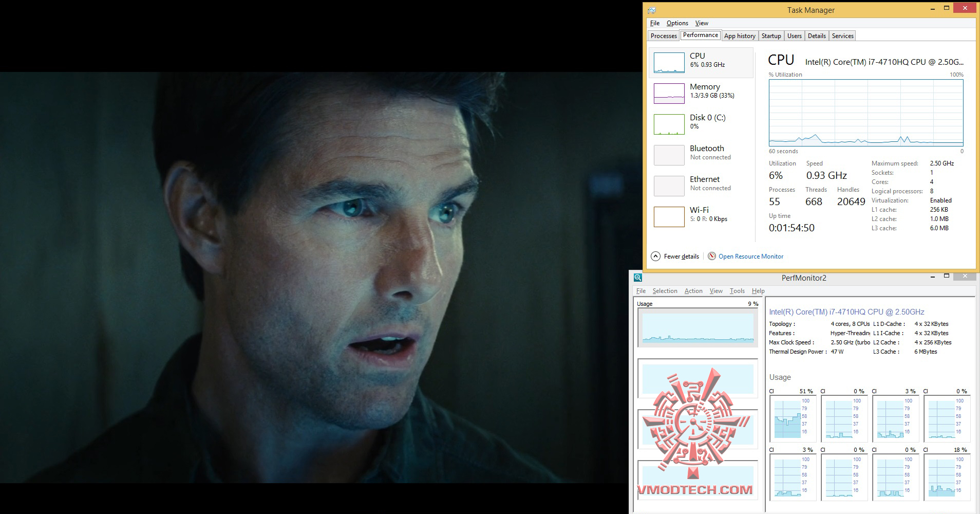Screen dimensions: 980x514
Task: Open the Startup tab
Action: click(x=771, y=36)
